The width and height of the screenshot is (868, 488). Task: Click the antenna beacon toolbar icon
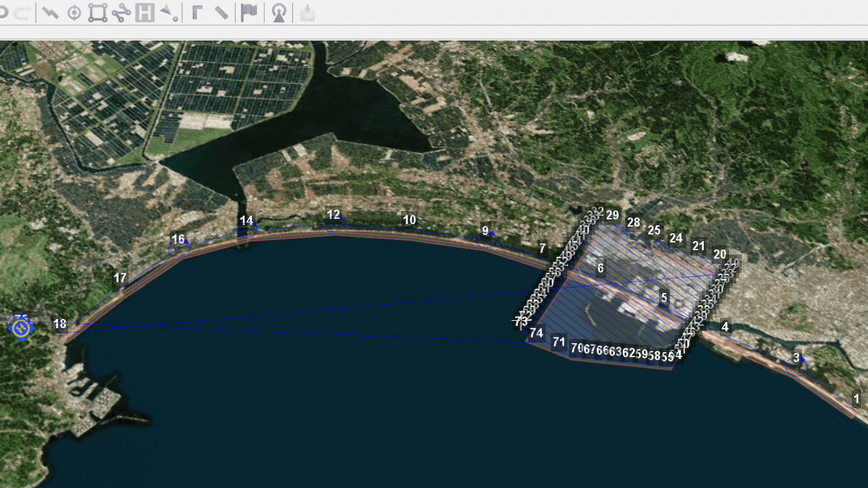click(x=278, y=13)
